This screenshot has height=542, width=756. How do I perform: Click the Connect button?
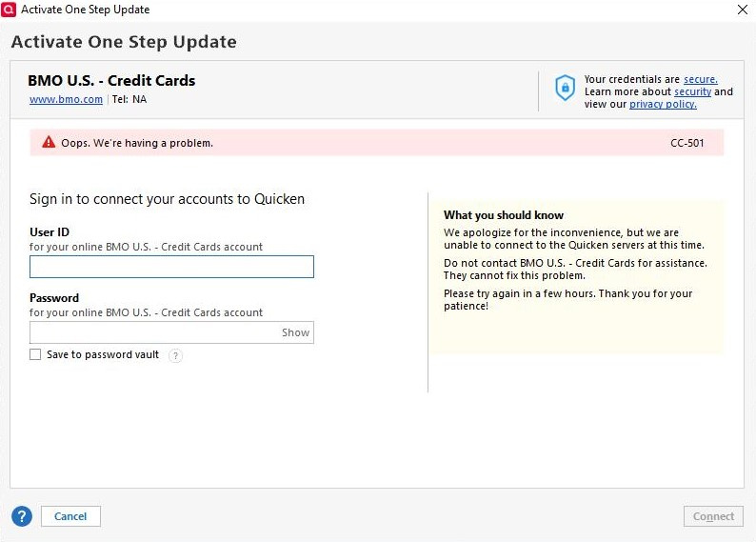(x=713, y=516)
